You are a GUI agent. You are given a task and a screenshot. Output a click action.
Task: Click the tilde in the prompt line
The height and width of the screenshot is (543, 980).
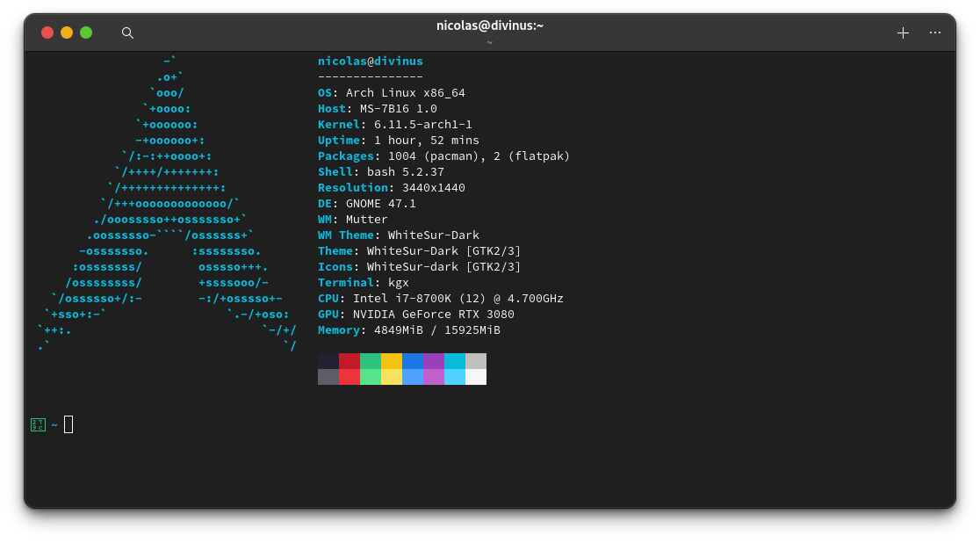point(54,424)
